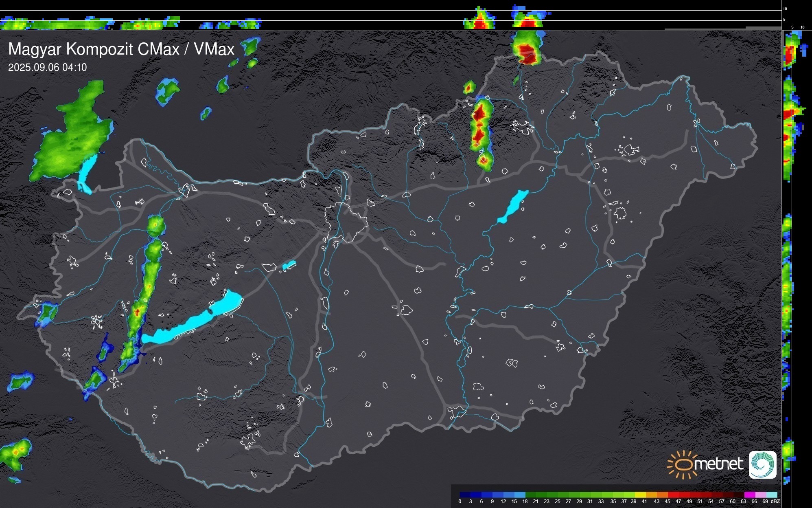Click the Magyar Kompozit CMax / VMax title
The image size is (812, 508).
(121, 49)
